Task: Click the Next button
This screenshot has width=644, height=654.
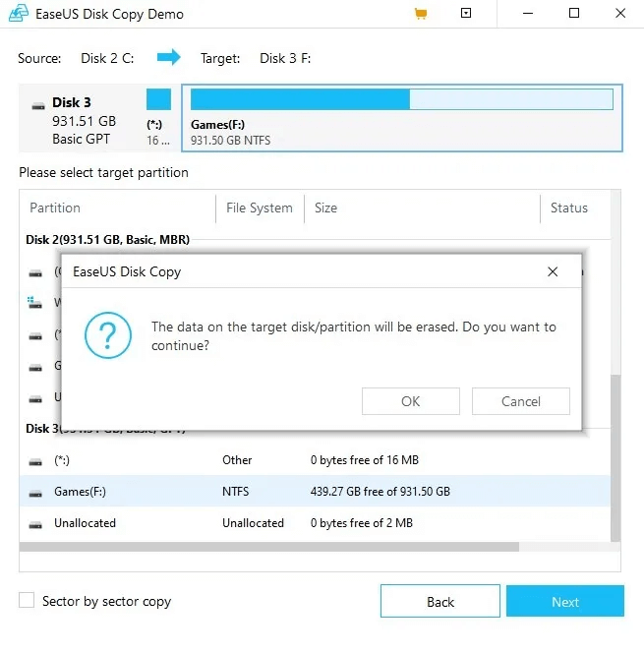Action: coord(565,601)
